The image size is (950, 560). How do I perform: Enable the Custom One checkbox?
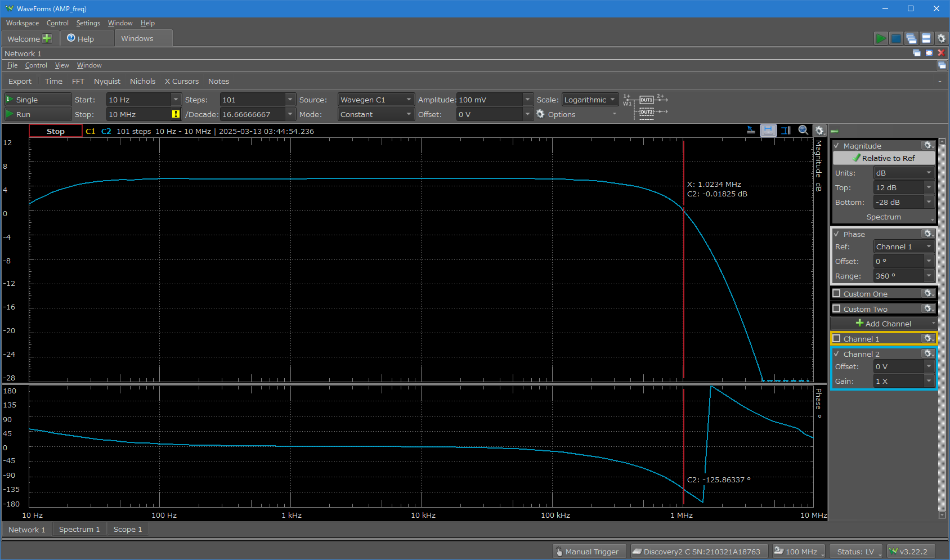tap(837, 294)
